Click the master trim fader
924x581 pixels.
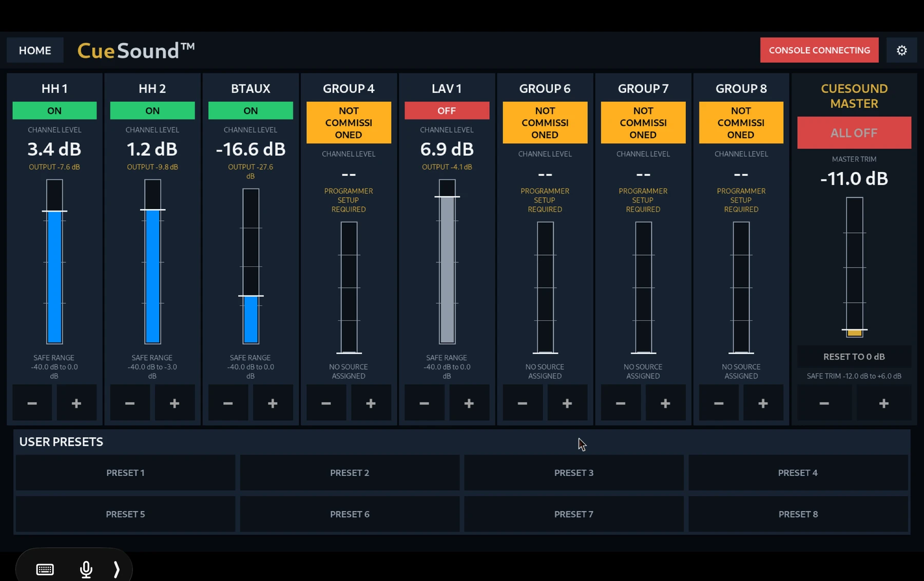tap(855, 267)
